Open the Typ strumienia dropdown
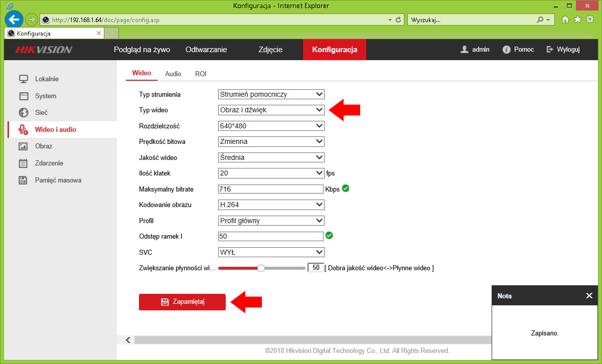Image resolution: width=602 pixels, height=364 pixels. (271, 94)
